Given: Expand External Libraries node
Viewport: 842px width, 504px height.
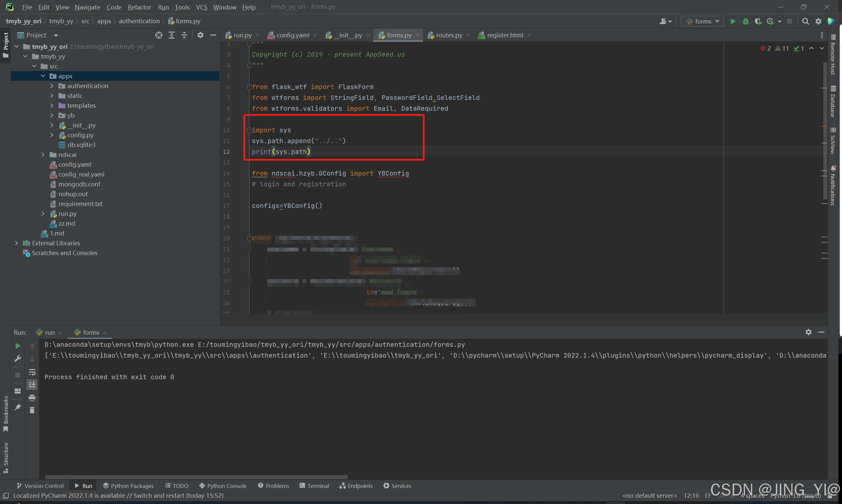Looking at the screenshot, I should pyautogui.click(x=17, y=243).
